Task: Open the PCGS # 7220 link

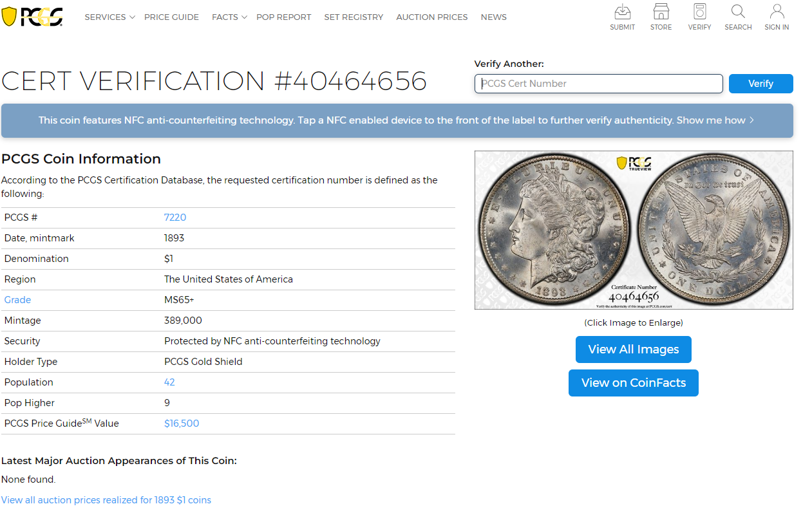Action: point(175,218)
